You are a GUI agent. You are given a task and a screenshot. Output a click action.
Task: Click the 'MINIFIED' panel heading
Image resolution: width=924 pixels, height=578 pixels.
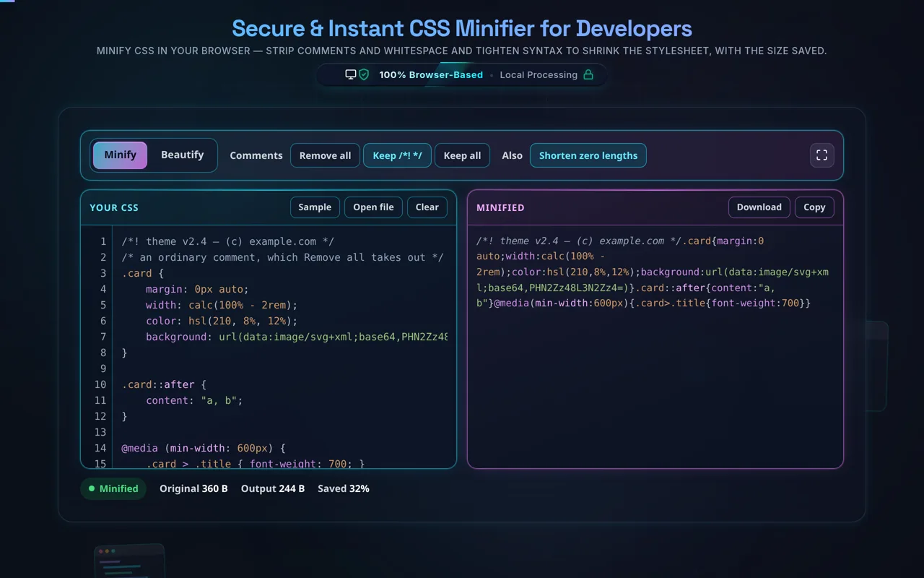tap(500, 207)
